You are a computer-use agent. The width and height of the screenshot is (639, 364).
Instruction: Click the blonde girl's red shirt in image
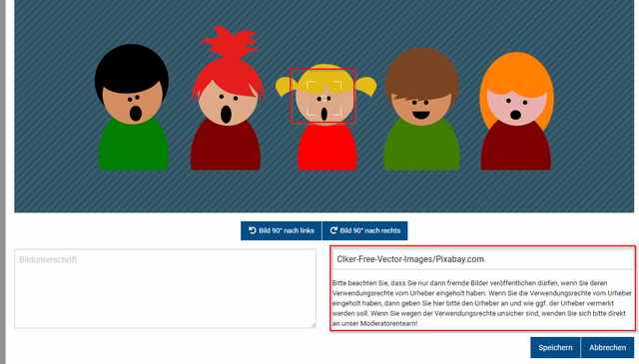pyautogui.click(x=327, y=147)
